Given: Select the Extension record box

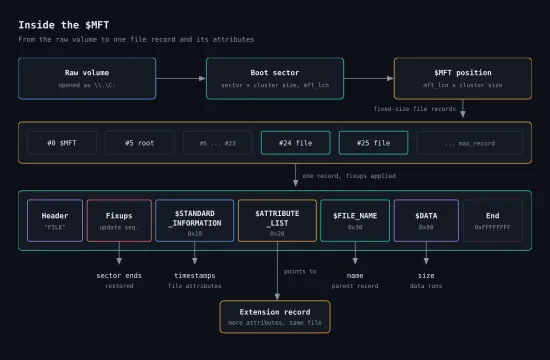Looking at the screenshot, I should (275, 317).
